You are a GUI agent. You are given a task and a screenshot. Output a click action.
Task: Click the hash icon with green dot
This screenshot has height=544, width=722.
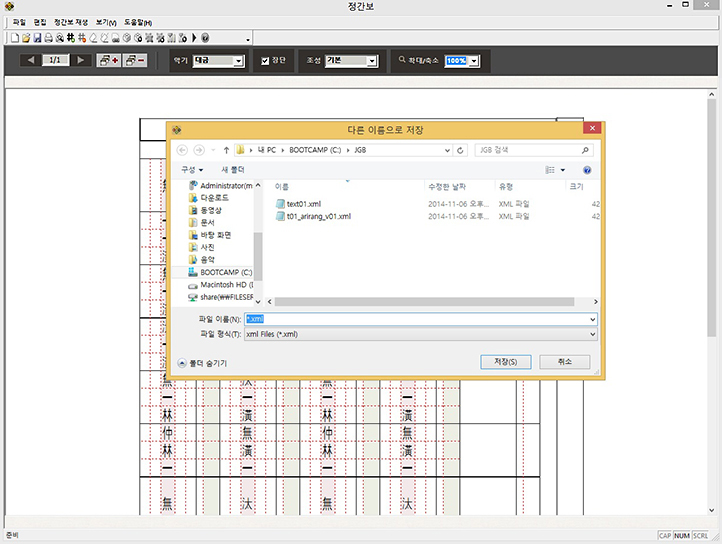(x=70, y=38)
